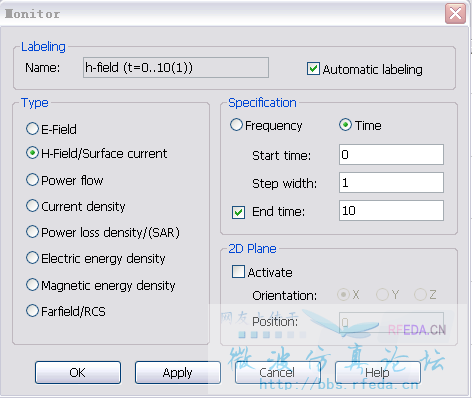Select H-Field/Surface current radio button

[x=32, y=153]
